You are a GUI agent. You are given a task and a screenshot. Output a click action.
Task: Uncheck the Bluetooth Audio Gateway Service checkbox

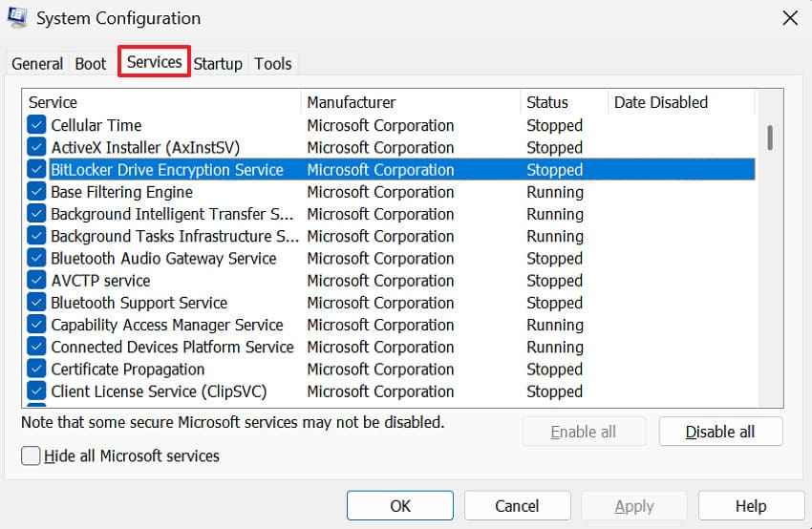(36, 258)
